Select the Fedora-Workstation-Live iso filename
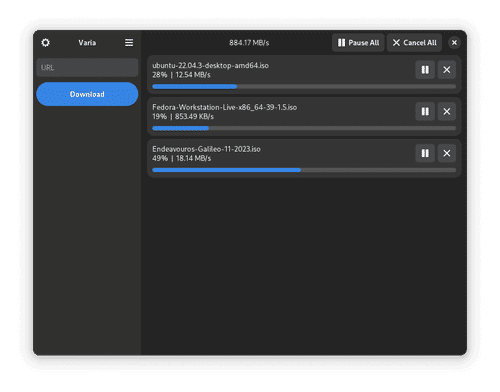500x392 pixels. click(224, 107)
